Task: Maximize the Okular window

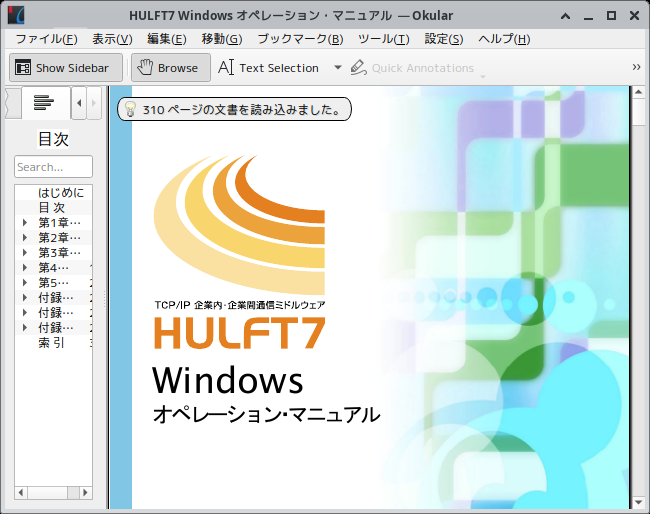Action: point(611,16)
